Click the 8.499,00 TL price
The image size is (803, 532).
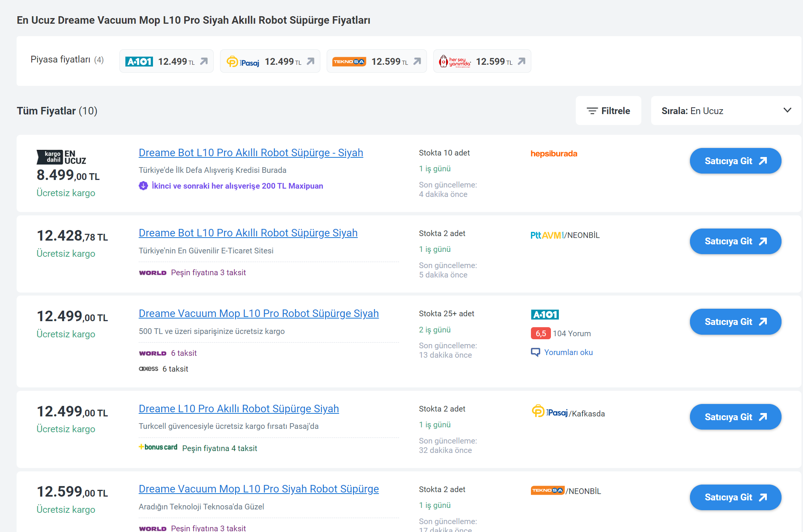coord(68,175)
